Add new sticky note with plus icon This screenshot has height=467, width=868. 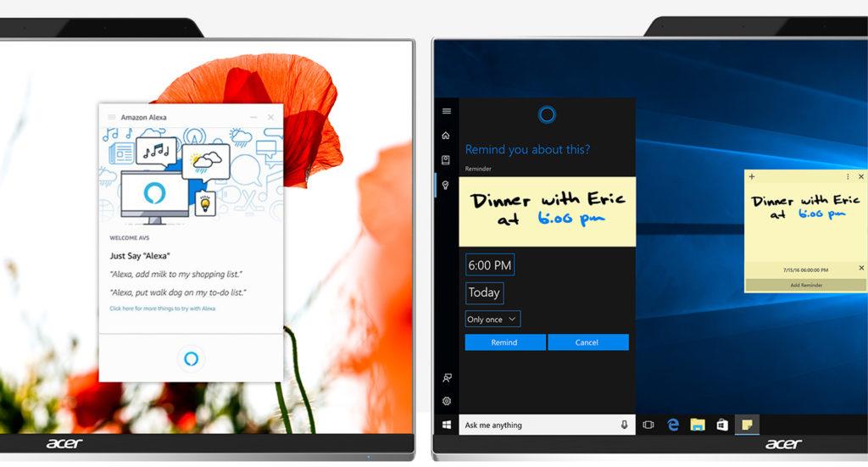tap(752, 176)
